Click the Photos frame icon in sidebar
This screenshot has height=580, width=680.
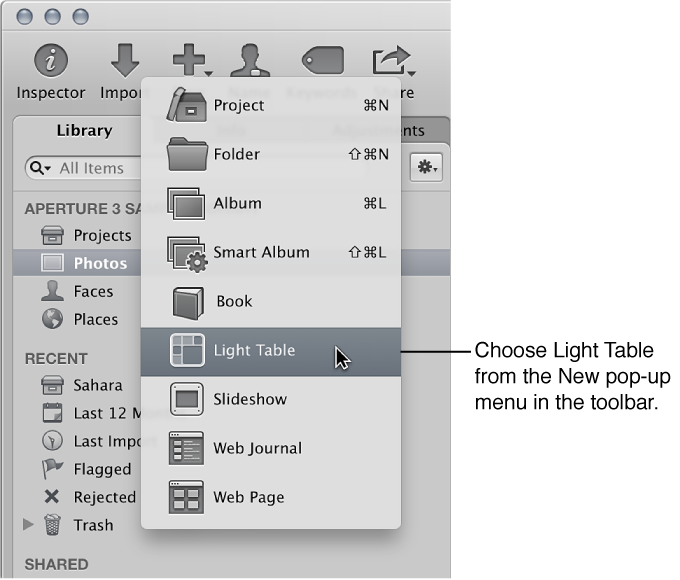52,263
